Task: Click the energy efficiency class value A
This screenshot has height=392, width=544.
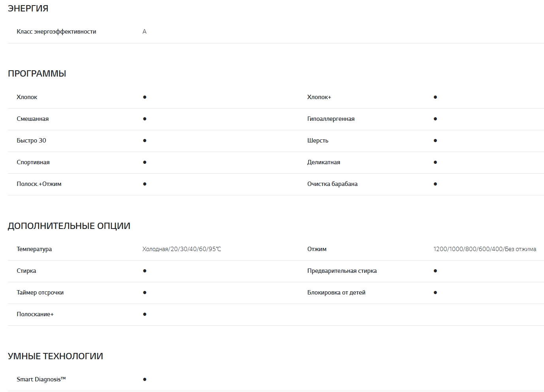Action: (145, 32)
